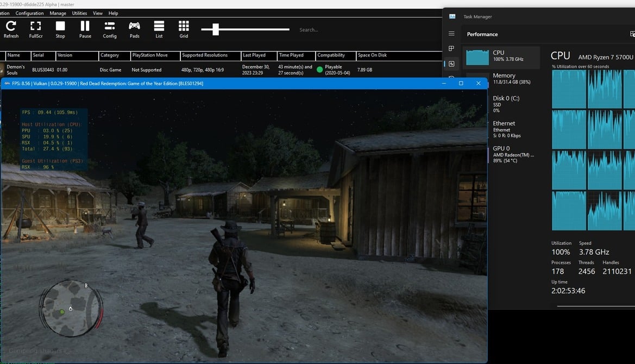
Task: Open the Configuration menu
Action: click(29, 14)
